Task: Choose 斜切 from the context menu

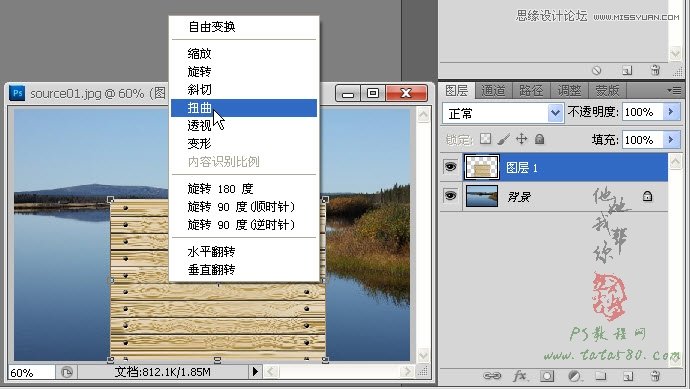Action: [199, 90]
